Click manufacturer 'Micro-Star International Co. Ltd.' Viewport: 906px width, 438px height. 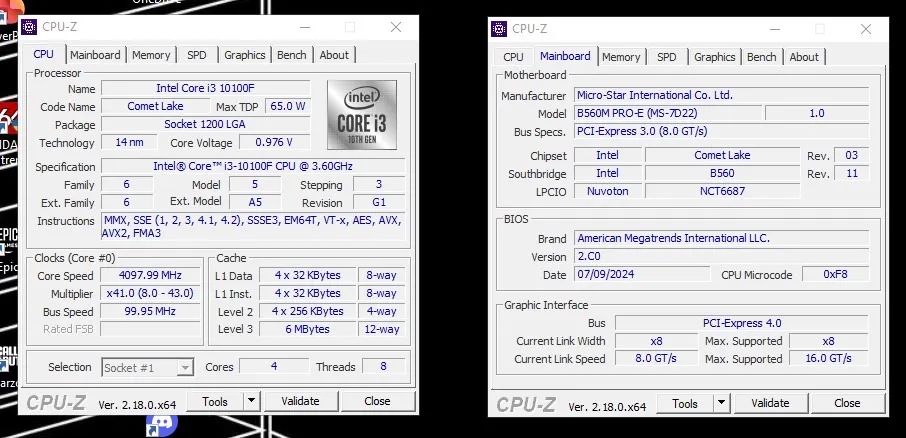click(721, 95)
